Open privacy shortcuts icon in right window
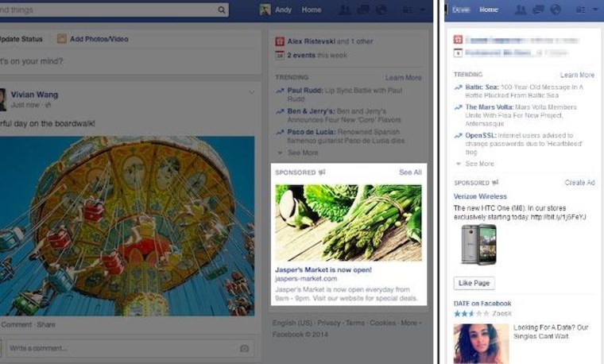 [x=580, y=10]
